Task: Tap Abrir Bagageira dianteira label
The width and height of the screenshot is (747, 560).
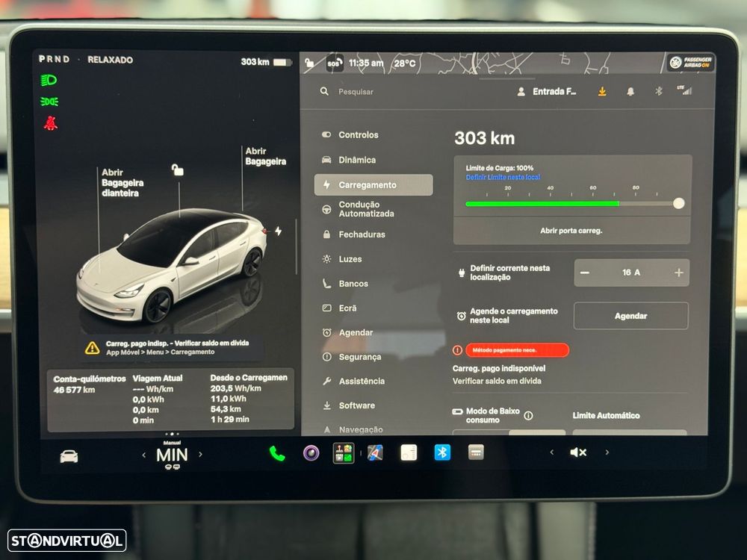Action: tap(122, 182)
